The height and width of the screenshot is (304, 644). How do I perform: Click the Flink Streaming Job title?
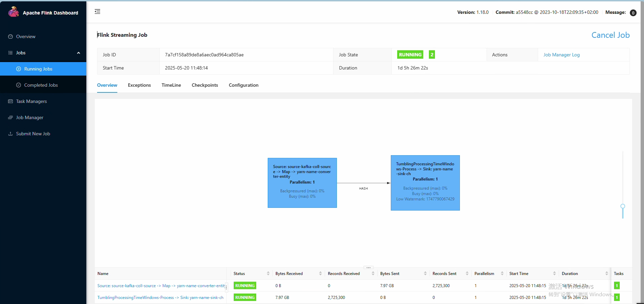122,35
